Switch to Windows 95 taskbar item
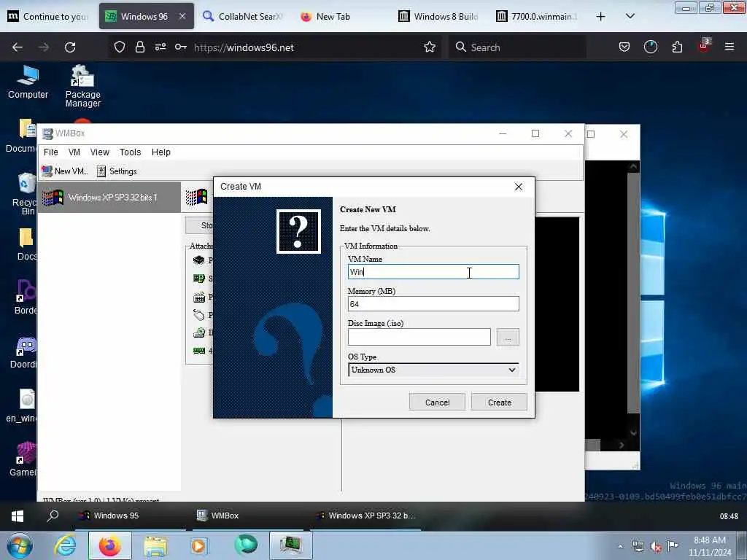Image resolution: width=747 pixels, height=560 pixels. tap(130, 516)
